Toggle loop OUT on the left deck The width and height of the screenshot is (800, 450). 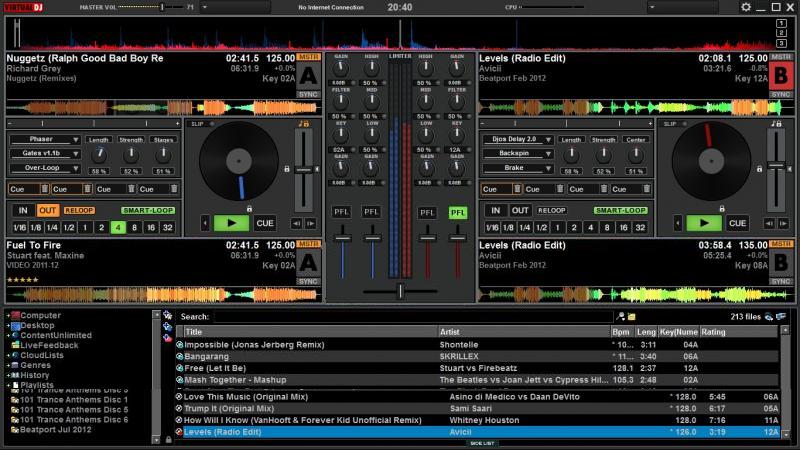coord(47,210)
